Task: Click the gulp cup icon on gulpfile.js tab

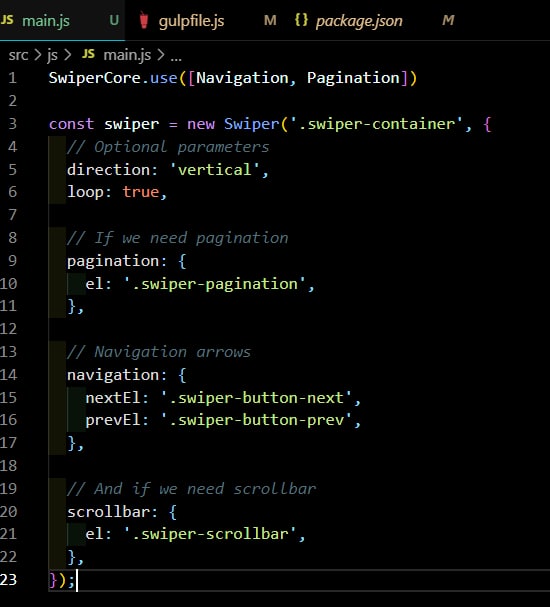Action: (x=144, y=21)
